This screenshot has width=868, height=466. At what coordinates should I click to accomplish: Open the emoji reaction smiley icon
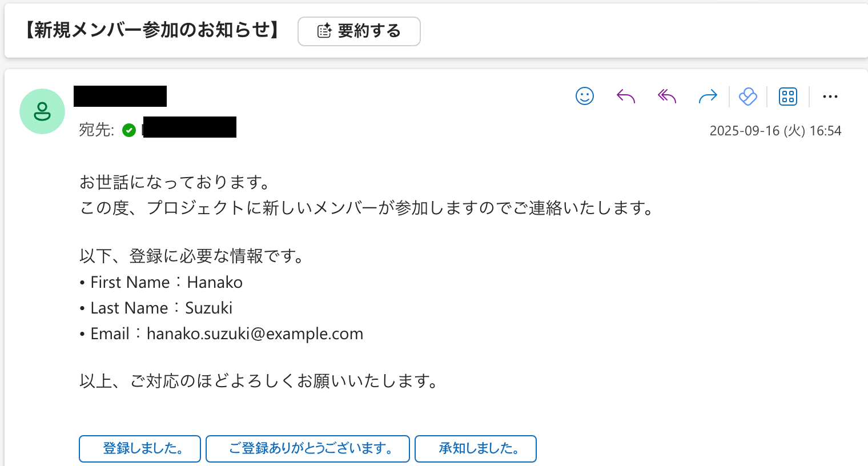click(x=584, y=96)
